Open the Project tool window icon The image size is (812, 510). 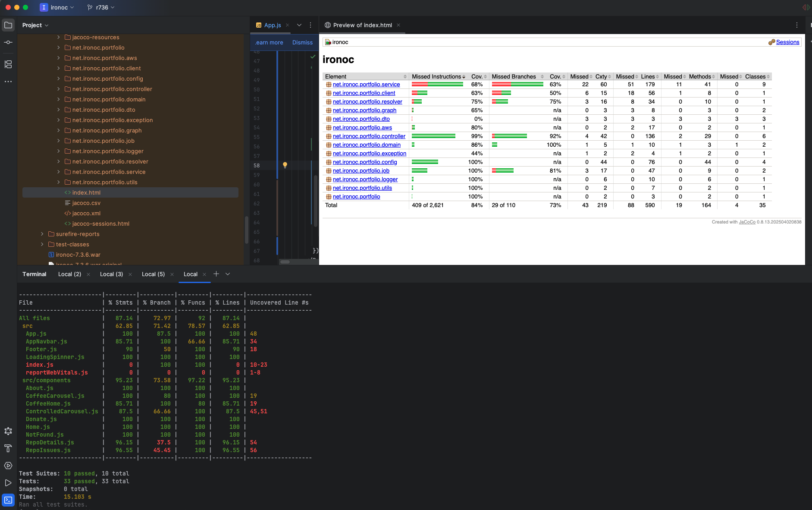point(8,25)
